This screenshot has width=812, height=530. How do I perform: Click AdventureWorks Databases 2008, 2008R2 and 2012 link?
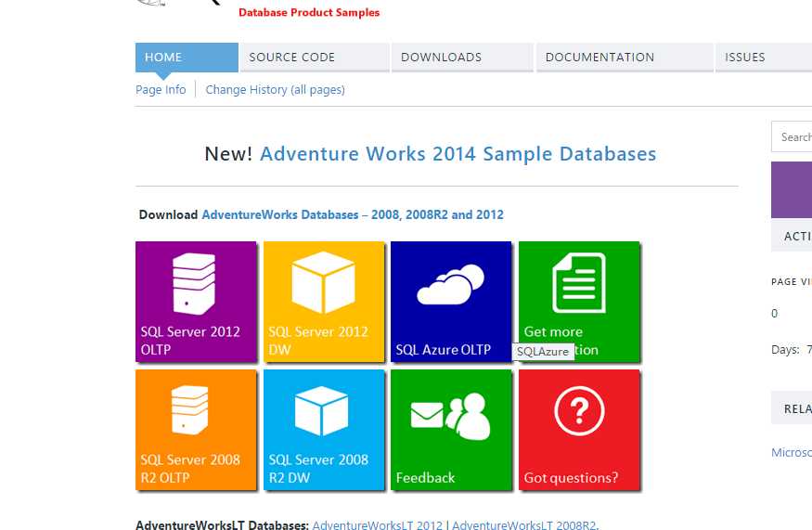353,214
